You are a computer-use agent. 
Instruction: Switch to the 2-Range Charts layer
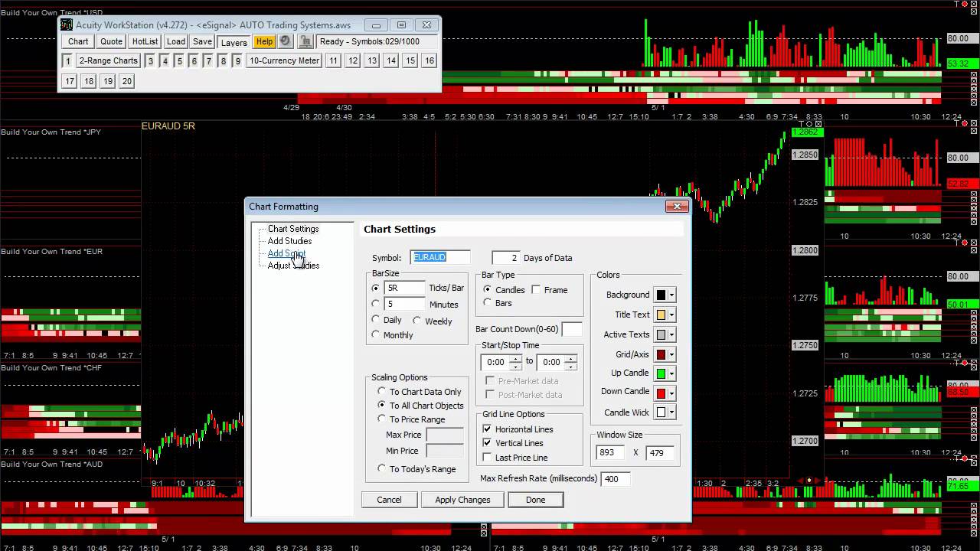pyautogui.click(x=109, y=60)
